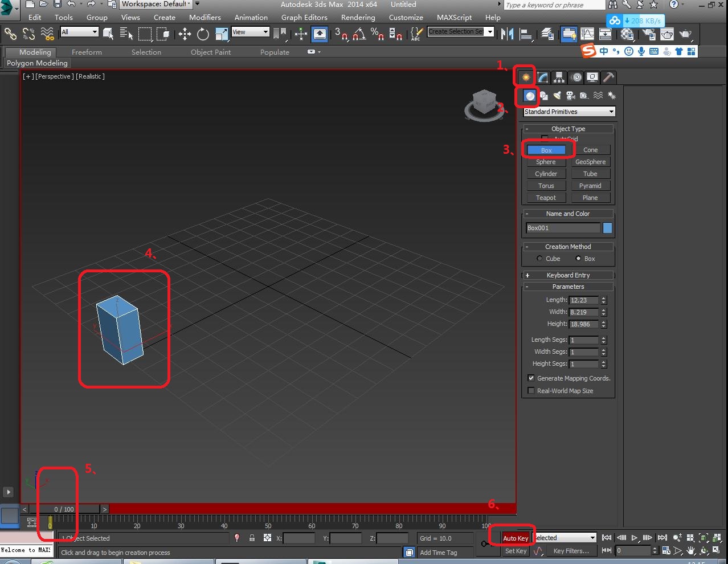Open Material Editor icon
This screenshot has height=564, width=728.
click(x=627, y=34)
